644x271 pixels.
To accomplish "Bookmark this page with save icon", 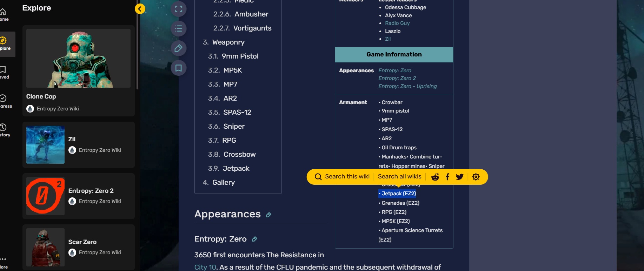I will point(178,68).
